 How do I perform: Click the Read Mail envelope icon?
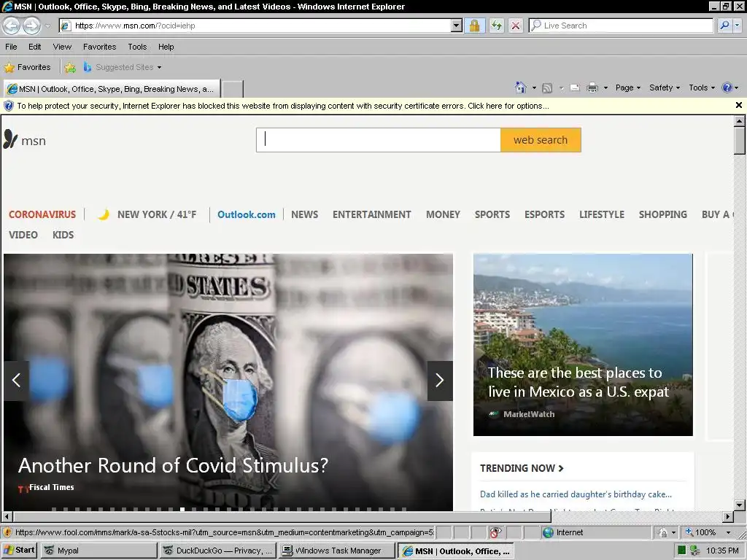pos(575,87)
